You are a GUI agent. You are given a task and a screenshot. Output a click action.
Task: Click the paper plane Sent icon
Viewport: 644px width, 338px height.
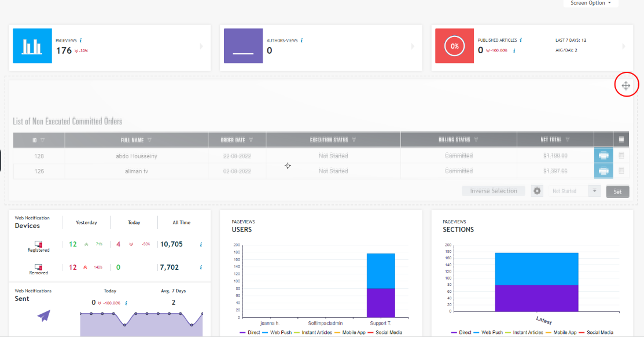pos(44,315)
